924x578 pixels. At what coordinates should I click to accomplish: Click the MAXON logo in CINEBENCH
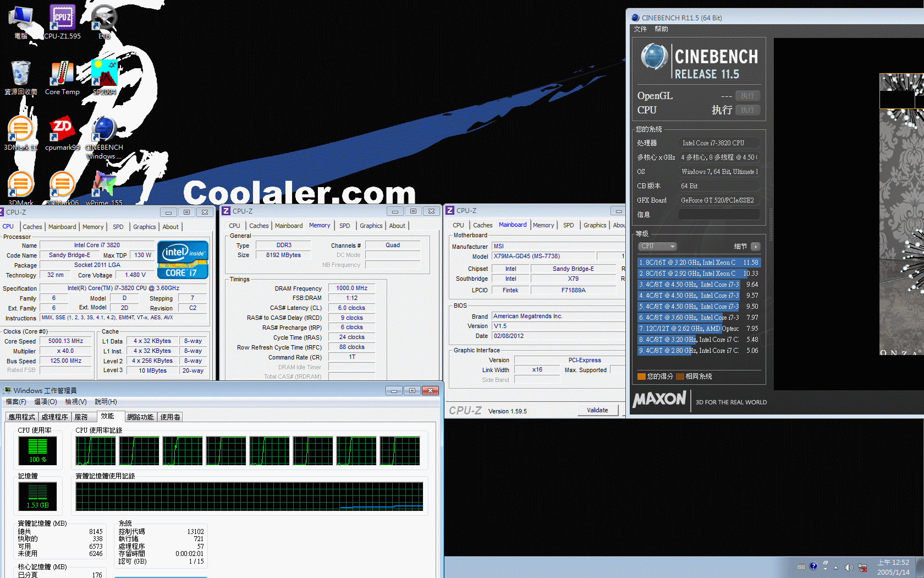click(x=660, y=399)
